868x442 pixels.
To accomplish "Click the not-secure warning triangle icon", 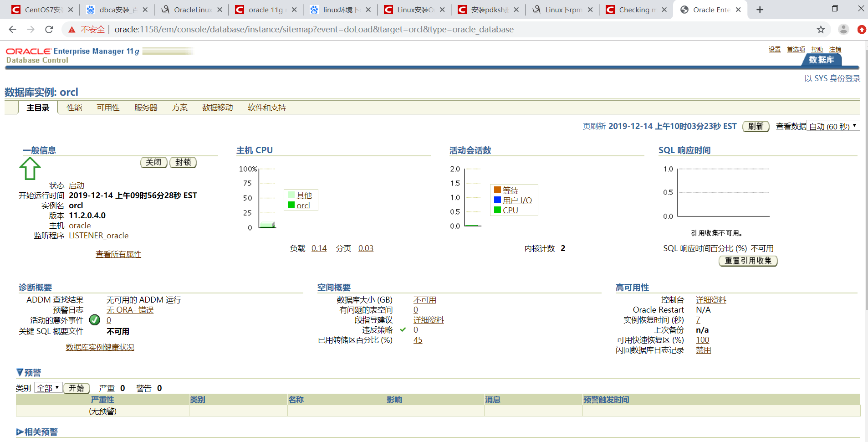I will (x=71, y=30).
